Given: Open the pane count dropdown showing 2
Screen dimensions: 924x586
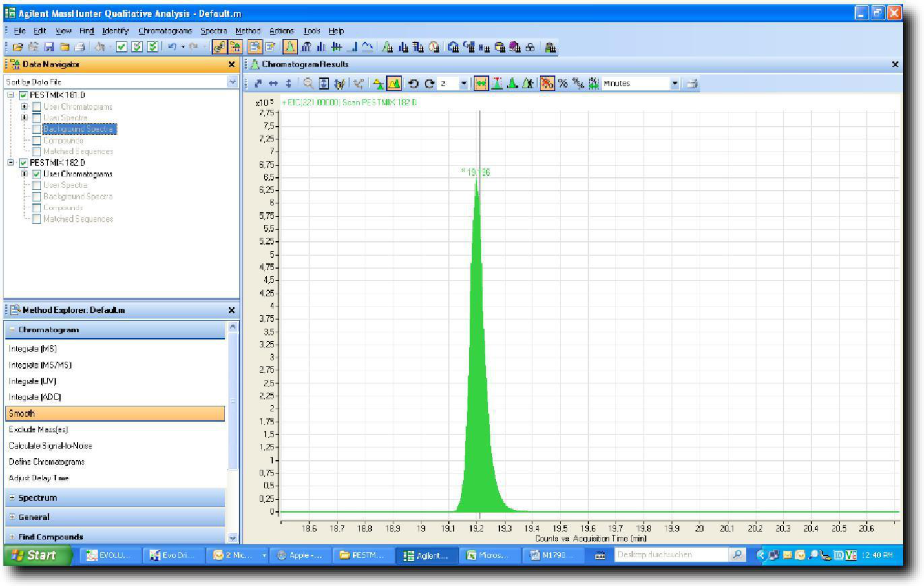Looking at the screenshot, I should [464, 84].
